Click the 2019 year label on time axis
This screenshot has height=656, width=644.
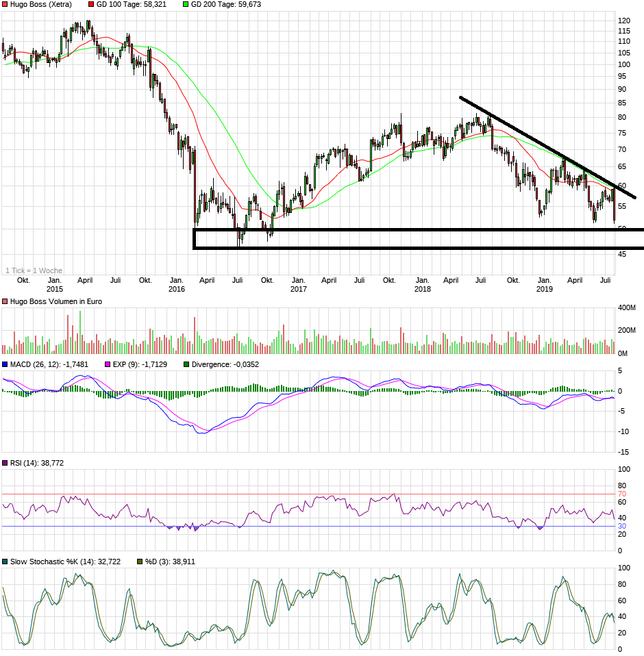pyautogui.click(x=544, y=289)
